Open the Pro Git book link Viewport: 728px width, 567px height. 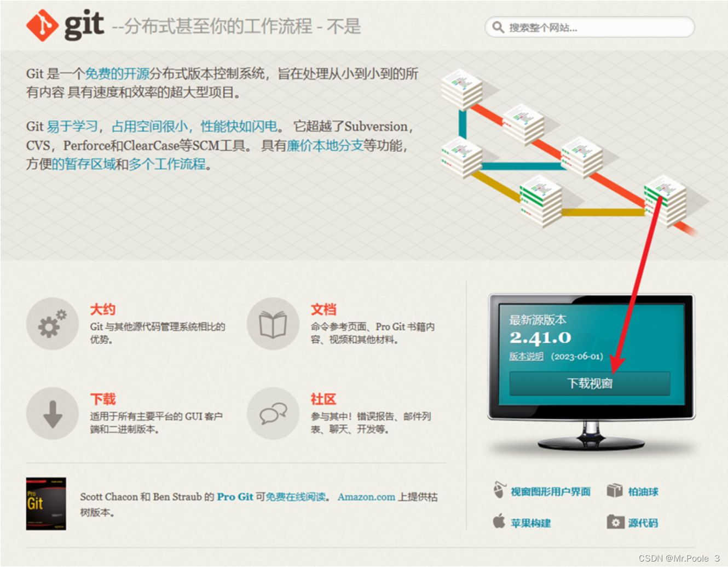[235, 497]
